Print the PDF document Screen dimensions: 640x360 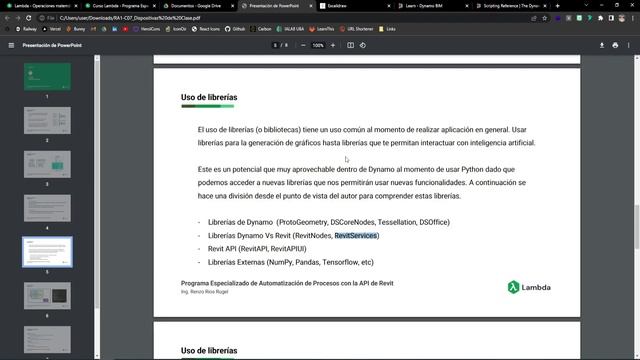pos(615,45)
